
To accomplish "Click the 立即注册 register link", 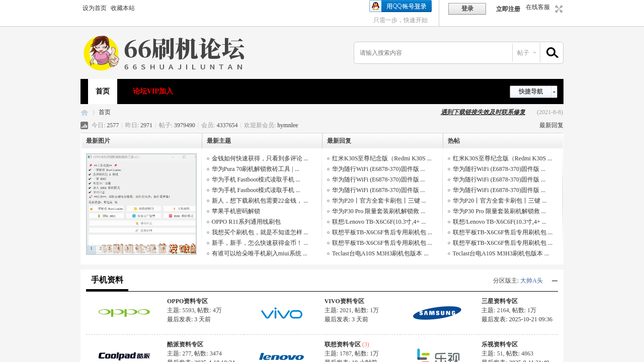I will [508, 9].
